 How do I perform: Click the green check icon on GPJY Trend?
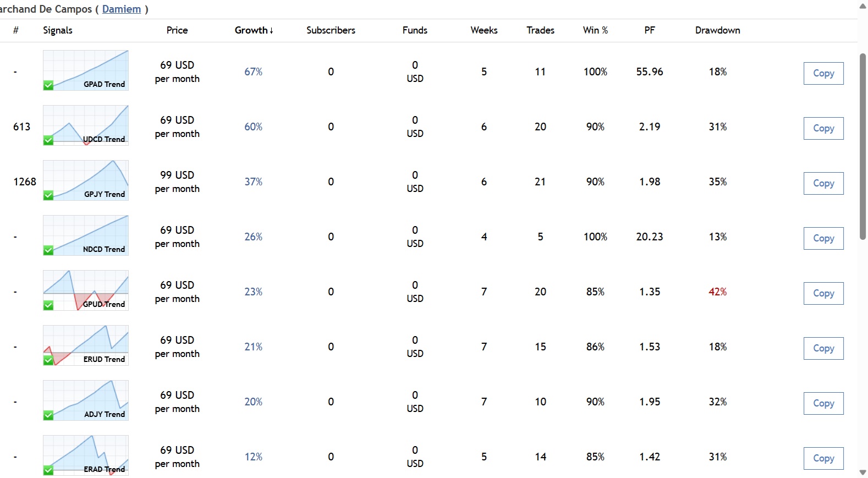tap(48, 195)
